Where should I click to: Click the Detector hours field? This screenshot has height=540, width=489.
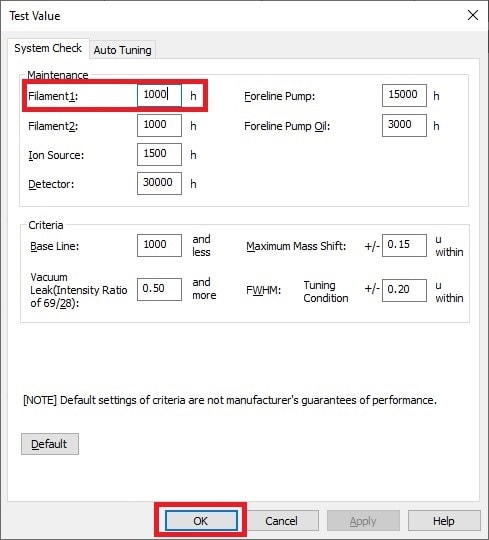(x=159, y=184)
